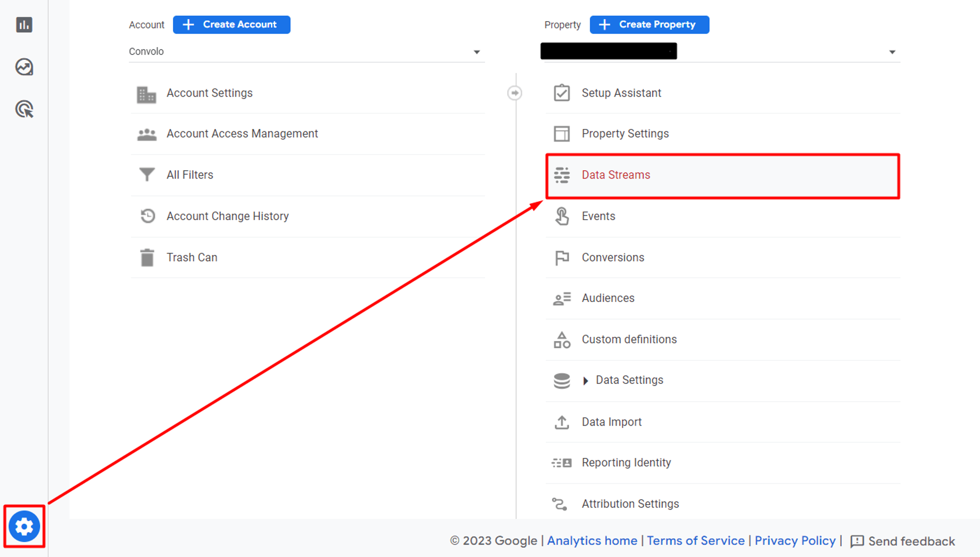Follow the Terms of Service link
This screenshot has width=980, height=557.
(695, 541)
